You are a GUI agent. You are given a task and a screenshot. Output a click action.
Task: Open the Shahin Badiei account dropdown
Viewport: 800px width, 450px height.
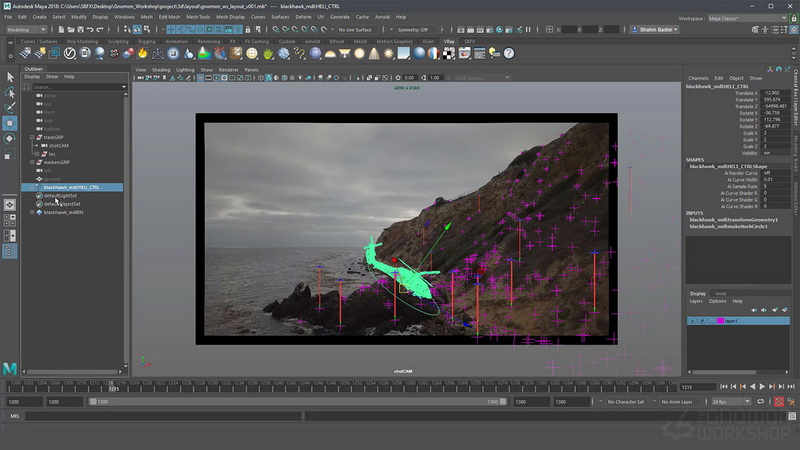coord(655,30)
